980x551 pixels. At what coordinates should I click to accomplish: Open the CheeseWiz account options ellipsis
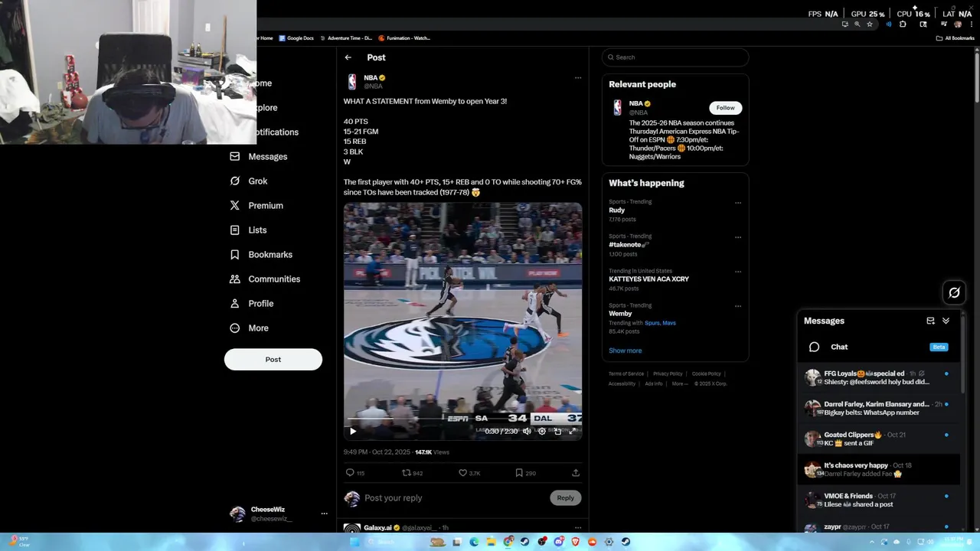pyautogui.click(x=324, y=514)
